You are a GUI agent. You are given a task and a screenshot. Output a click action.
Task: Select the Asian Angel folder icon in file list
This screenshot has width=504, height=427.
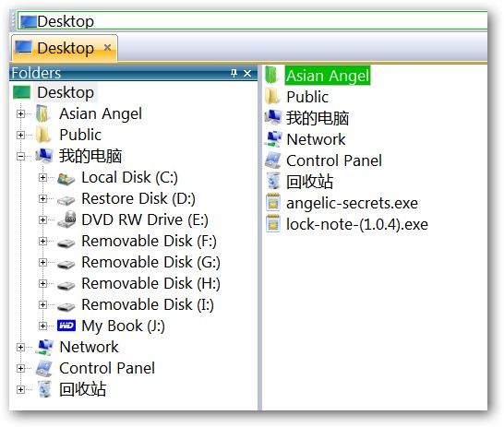click(272, 76)
